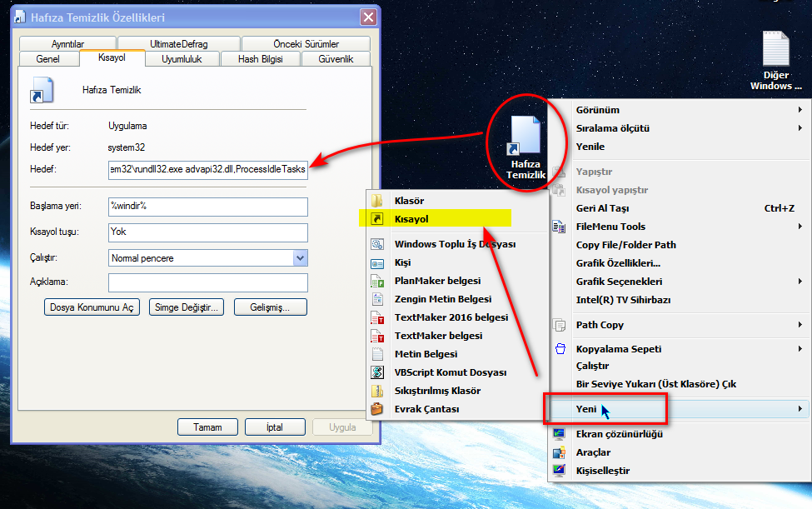The width and height of the screenshot is (812, 509).
Task: Click the Araçlar icon
Action: point(559,452)
